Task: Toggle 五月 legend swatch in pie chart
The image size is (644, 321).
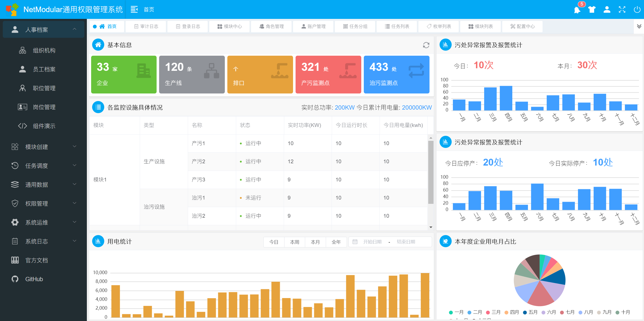Action: [x=525, y=312]
